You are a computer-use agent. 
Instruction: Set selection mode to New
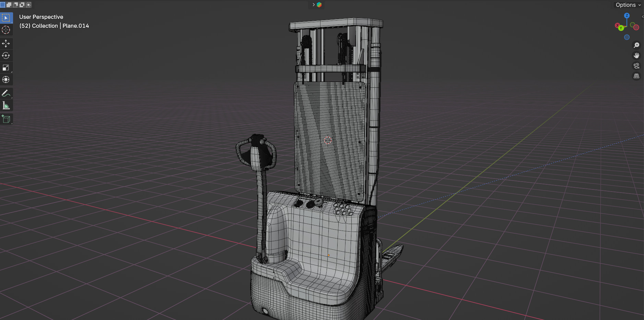pyautogui.click(x=3, y=5)
